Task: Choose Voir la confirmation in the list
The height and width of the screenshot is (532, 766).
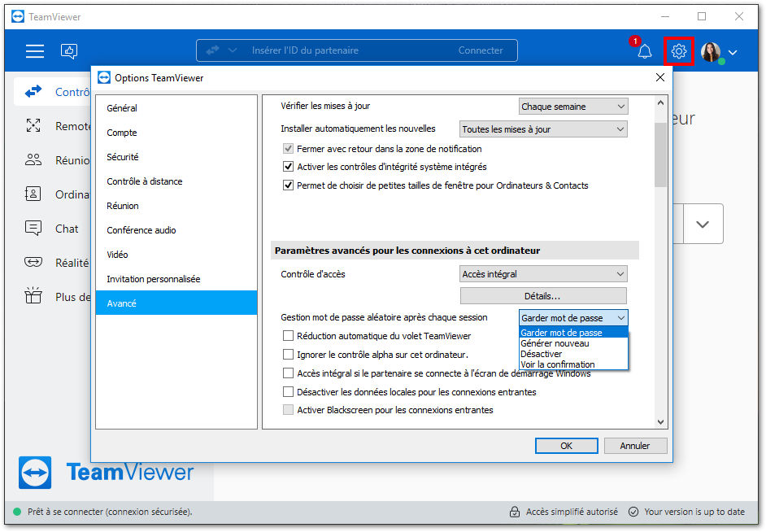Action: coord(573,364)
